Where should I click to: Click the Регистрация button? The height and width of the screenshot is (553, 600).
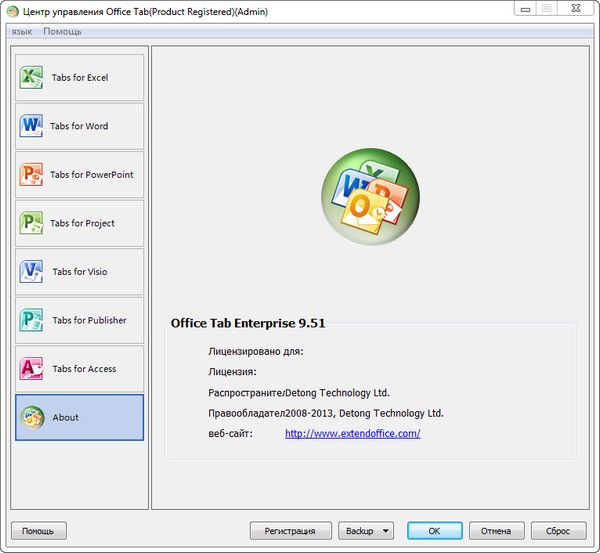[x=290, y=531]
